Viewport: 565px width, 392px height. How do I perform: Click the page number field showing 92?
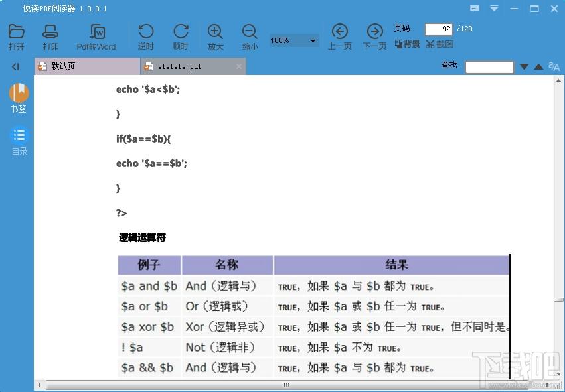(x=439, y=29)
